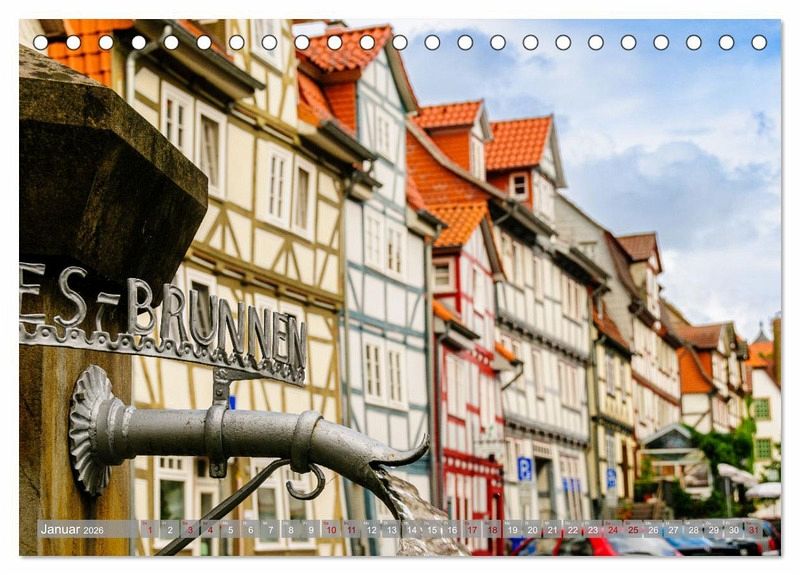
Task: Click the first binding hole at top left
Action: coord(40,43)
